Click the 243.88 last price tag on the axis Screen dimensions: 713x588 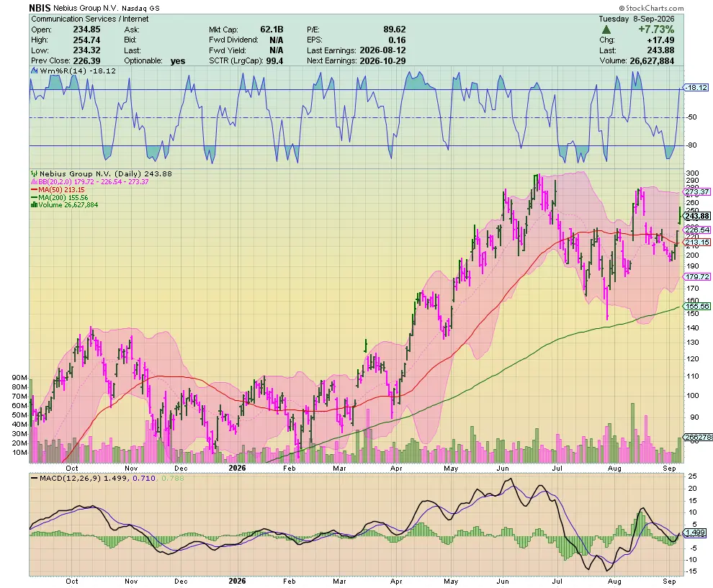pos(697,217)
